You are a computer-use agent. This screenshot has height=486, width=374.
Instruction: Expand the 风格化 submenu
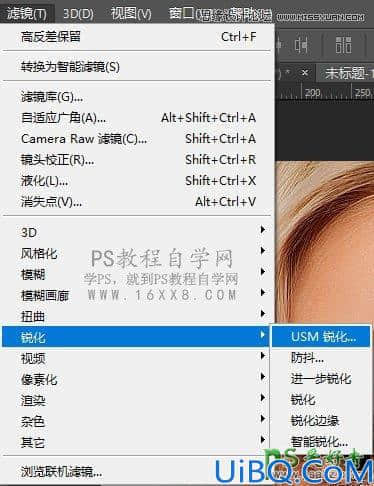coord(138,253)
